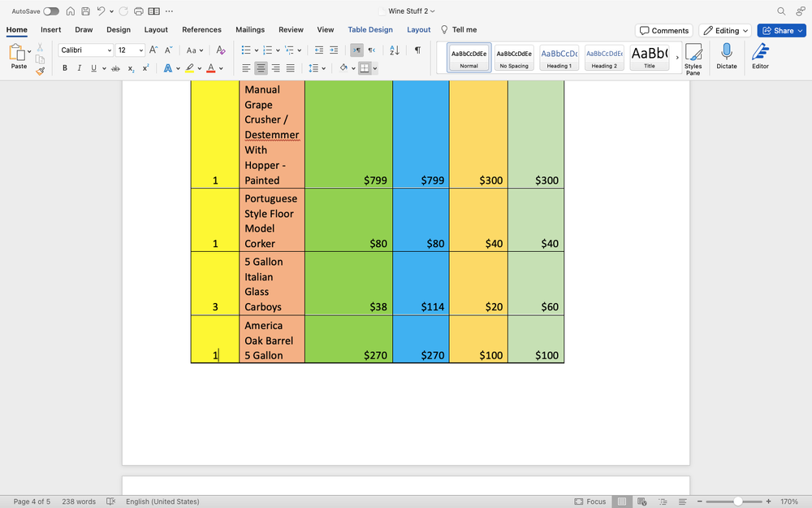Open the Insert ribbon tab
The height and width of the screenshot is (508, 812).
51,30
